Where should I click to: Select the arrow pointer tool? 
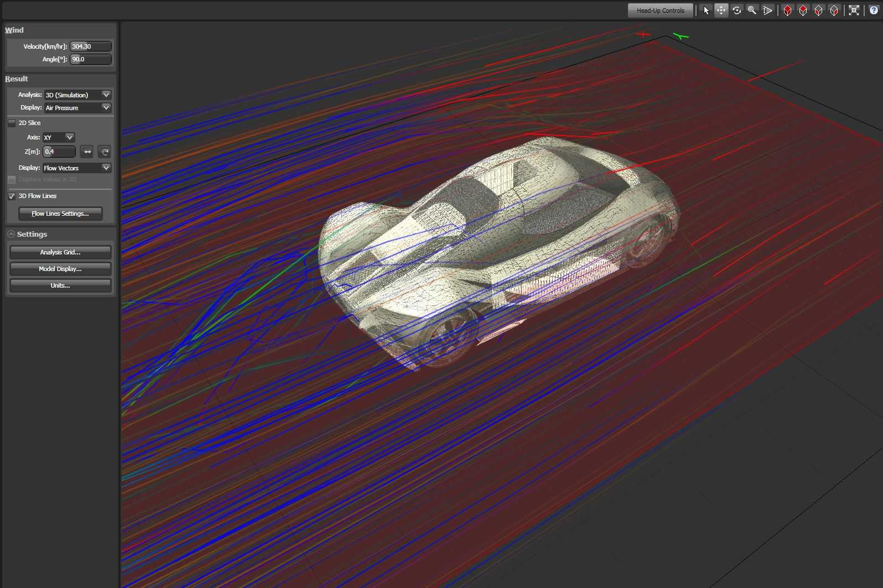pyautogui.click(x=706, y=11)
